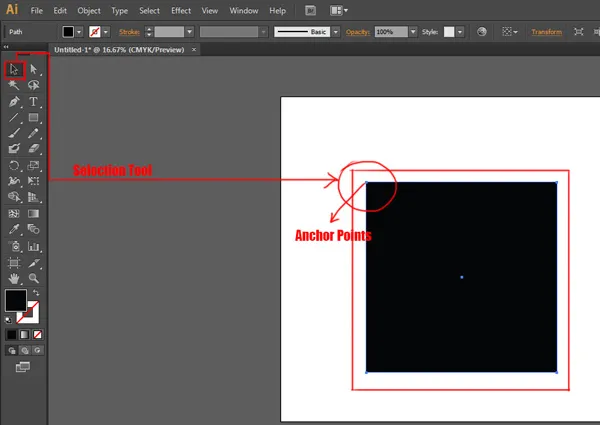Activate the Eyedropper tool
Image resolution: width=600 pixels, height=425 pixels.
point(14,230)
